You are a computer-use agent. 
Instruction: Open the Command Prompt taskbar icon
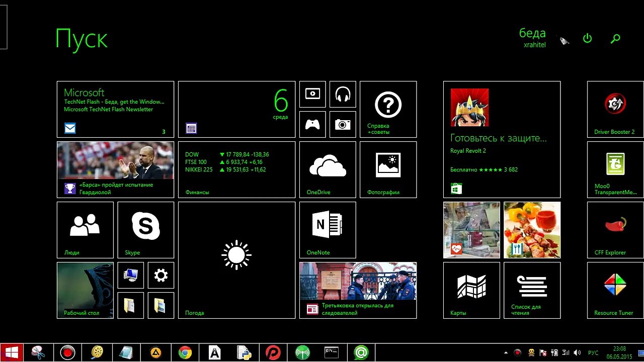coord(332,353)
